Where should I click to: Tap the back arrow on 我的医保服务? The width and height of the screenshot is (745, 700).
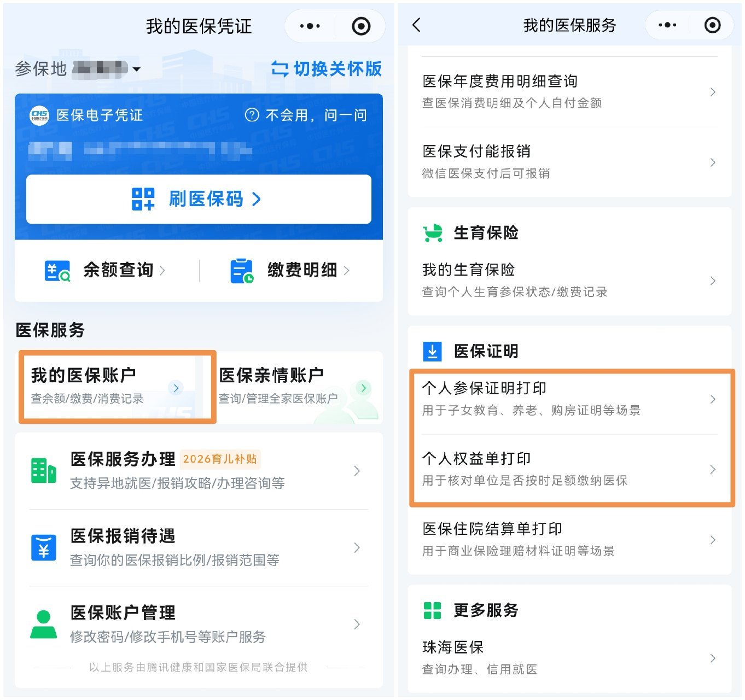417,25
